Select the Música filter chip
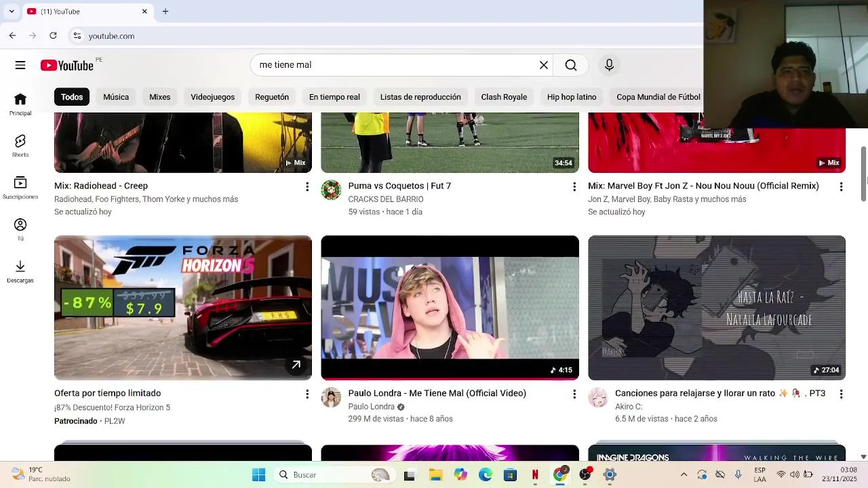The height and width of the screenshot is (488, 868). pos(116,97)
